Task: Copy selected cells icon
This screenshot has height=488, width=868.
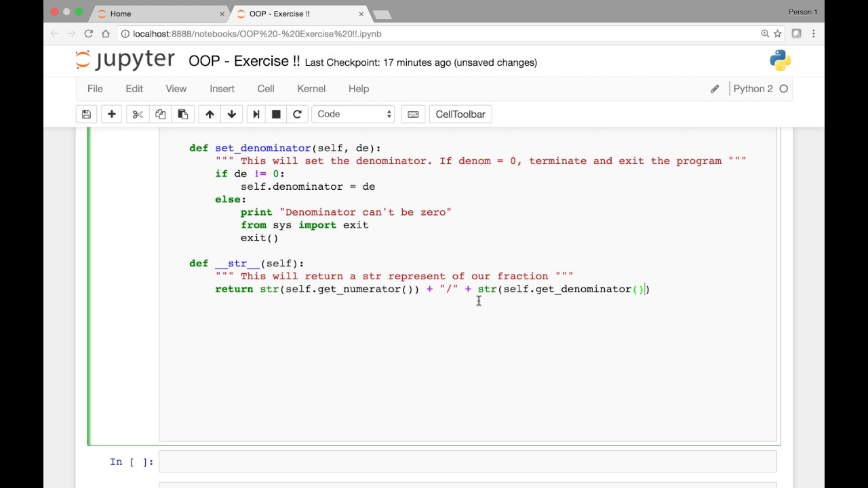Action: click(x=160, y=114)
